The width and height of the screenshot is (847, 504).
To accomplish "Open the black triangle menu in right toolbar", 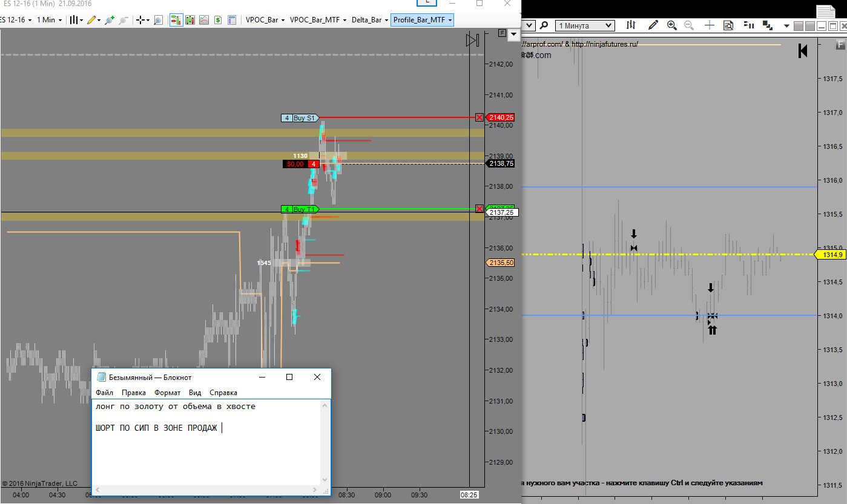I will [786, 26].
